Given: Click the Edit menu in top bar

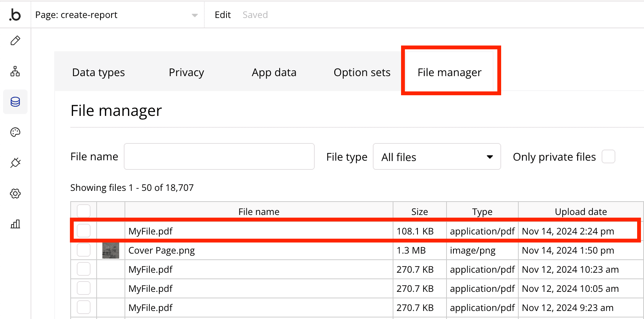Looking at the screenshot, I should [x=223, y=15].
